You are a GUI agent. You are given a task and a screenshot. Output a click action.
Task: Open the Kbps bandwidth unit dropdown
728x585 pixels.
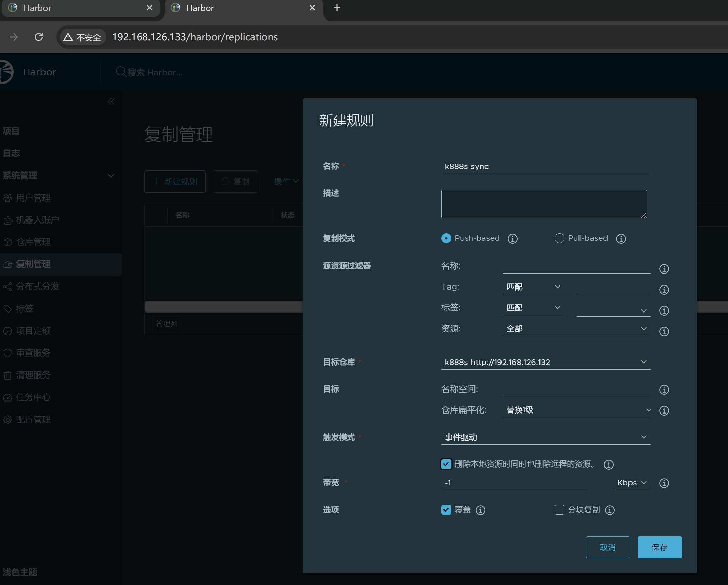[x=632, y=483]
